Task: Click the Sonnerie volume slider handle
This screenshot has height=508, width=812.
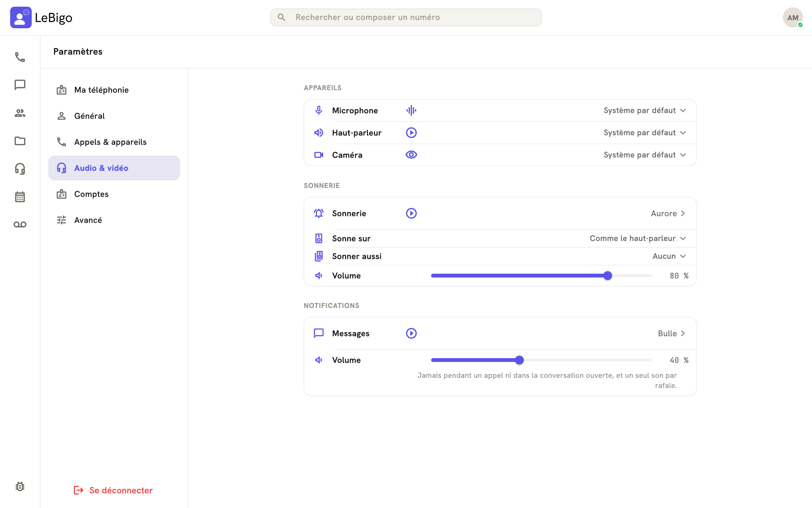Action: point(608,276)
